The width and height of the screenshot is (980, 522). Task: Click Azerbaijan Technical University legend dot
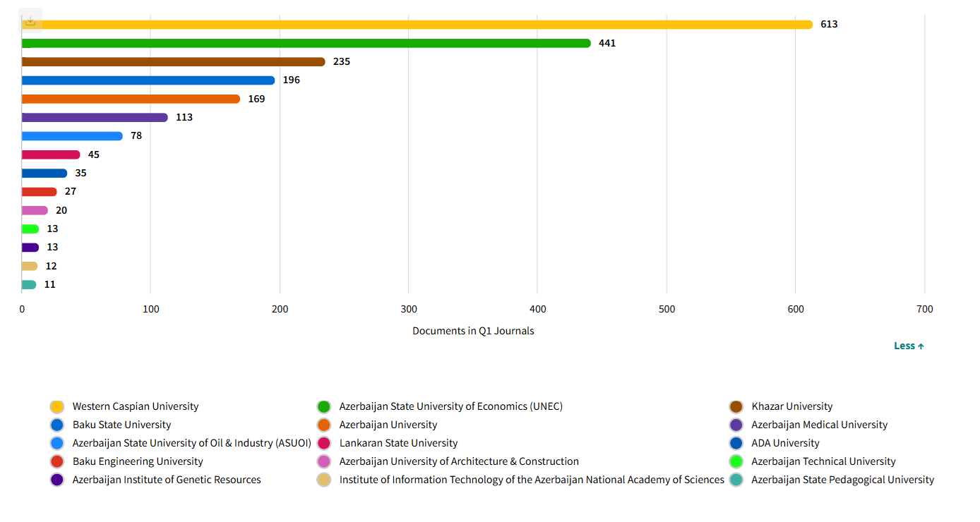736,462
